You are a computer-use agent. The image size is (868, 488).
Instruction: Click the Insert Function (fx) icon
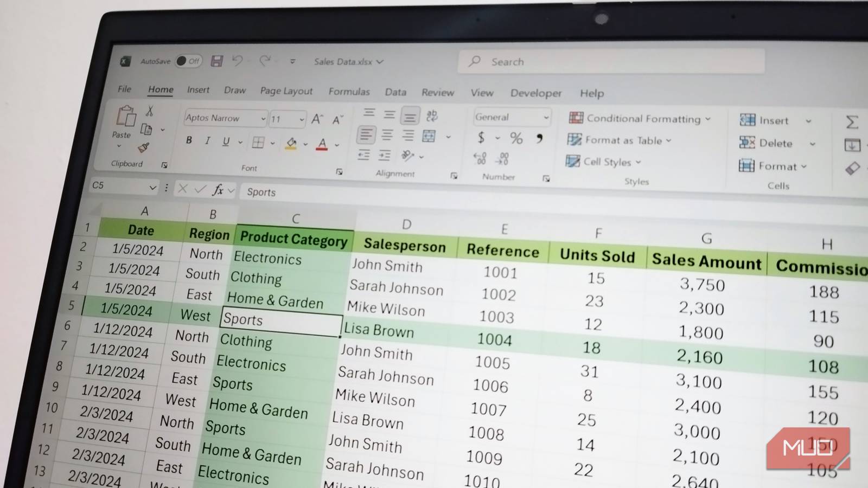[219, 190]
